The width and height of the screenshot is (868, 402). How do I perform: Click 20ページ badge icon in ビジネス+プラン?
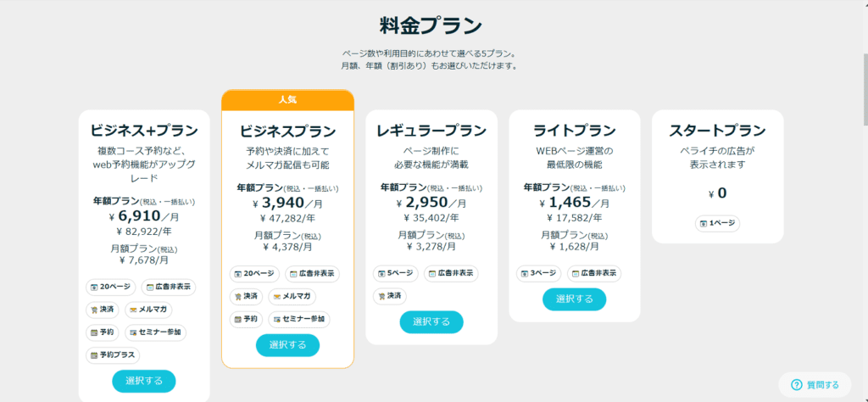point(94,287)
